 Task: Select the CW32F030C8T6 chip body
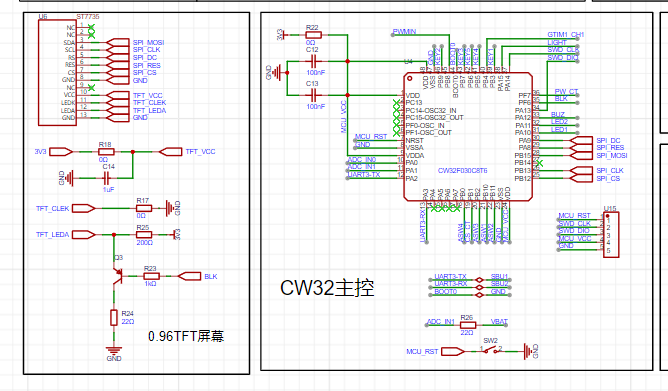pyautogui.click(x=468, y=136)
